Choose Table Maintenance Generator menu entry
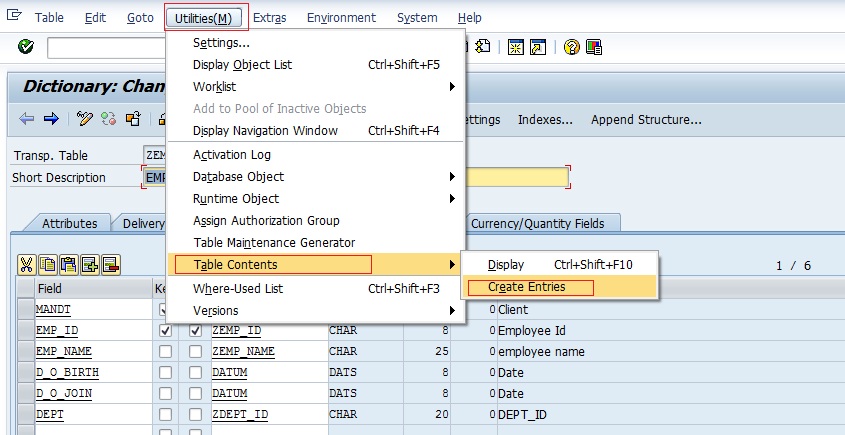845x435 pixels. coord(273,243)
